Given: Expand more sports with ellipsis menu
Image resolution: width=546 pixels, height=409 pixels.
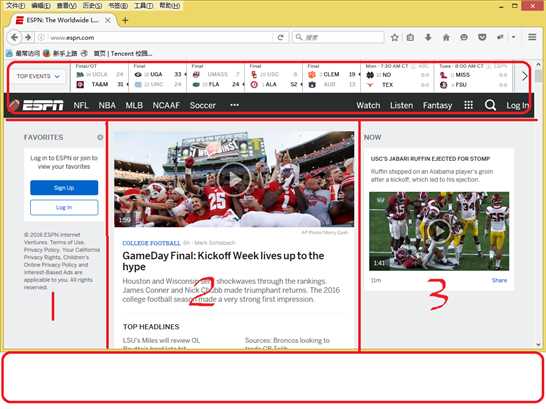Looking at the screenshot, I should 234,105.
